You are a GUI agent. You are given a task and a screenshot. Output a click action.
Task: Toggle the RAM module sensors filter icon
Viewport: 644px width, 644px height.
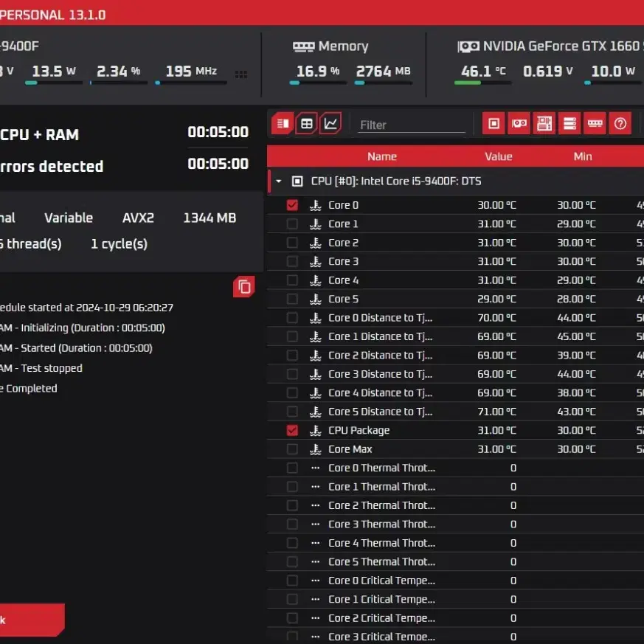[595, 124]
